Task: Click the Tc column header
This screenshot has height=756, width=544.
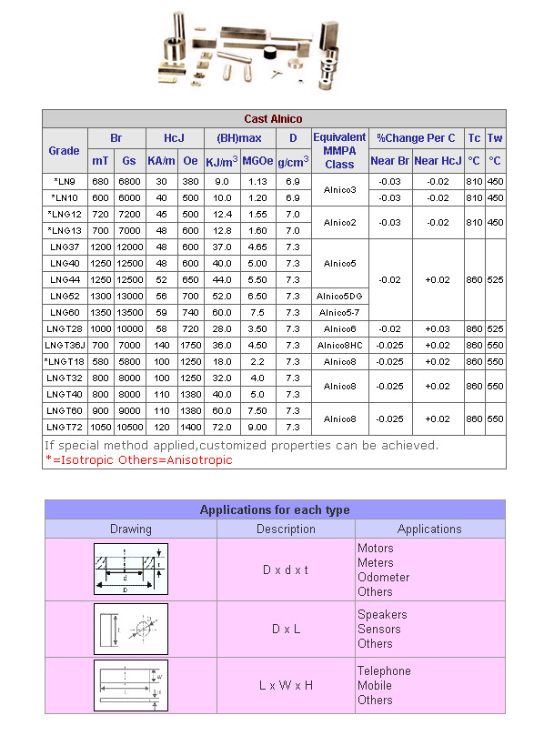Action: click(474, 138)
